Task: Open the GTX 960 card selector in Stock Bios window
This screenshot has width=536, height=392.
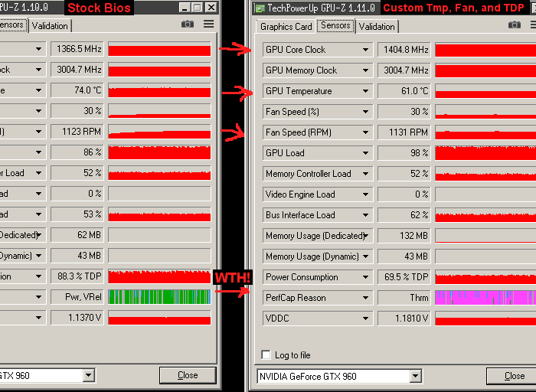Action: pos(47,376)
